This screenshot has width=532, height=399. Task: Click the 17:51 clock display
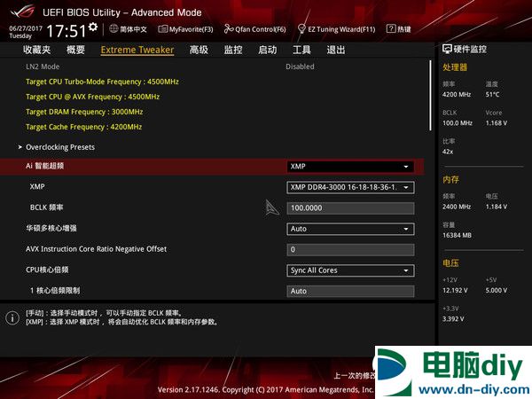[x=66, y=31]
